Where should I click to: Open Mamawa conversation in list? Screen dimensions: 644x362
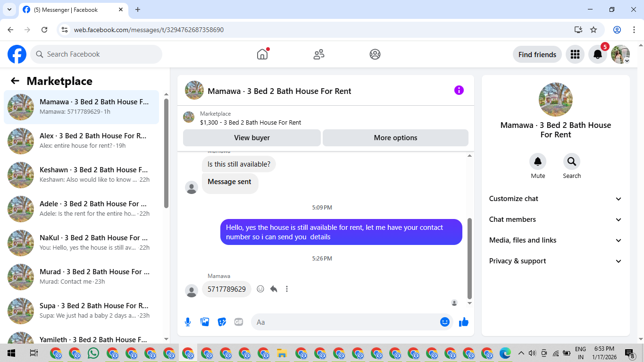(82, 107)
